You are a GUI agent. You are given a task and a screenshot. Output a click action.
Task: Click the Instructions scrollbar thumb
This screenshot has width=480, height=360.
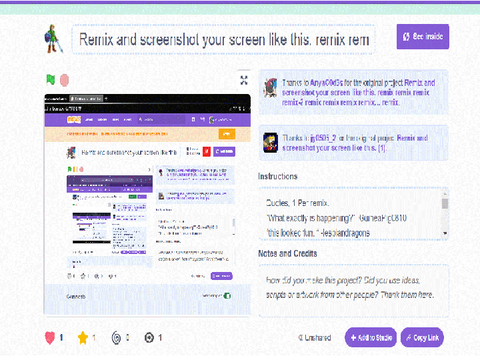coord(445,204)
